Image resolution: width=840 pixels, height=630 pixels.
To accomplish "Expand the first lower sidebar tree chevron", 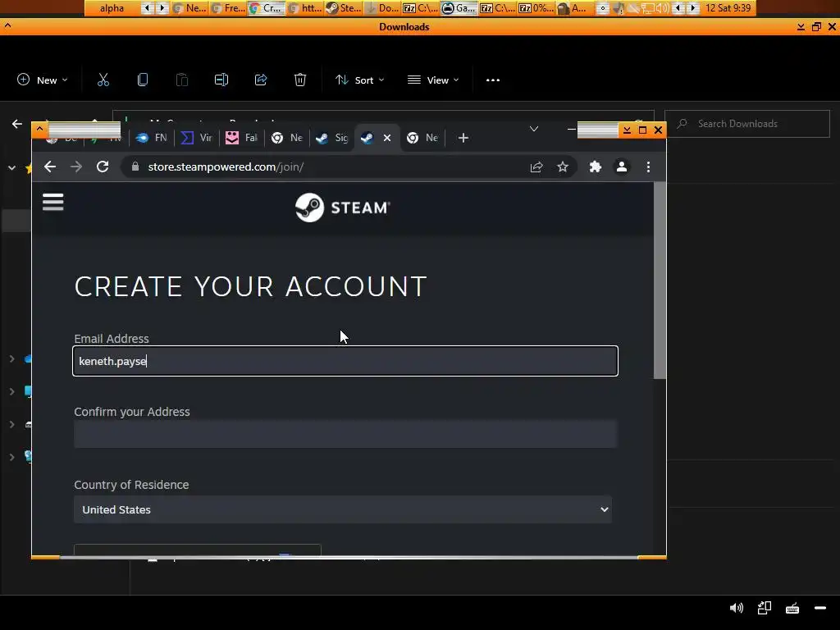I will 11,358.
